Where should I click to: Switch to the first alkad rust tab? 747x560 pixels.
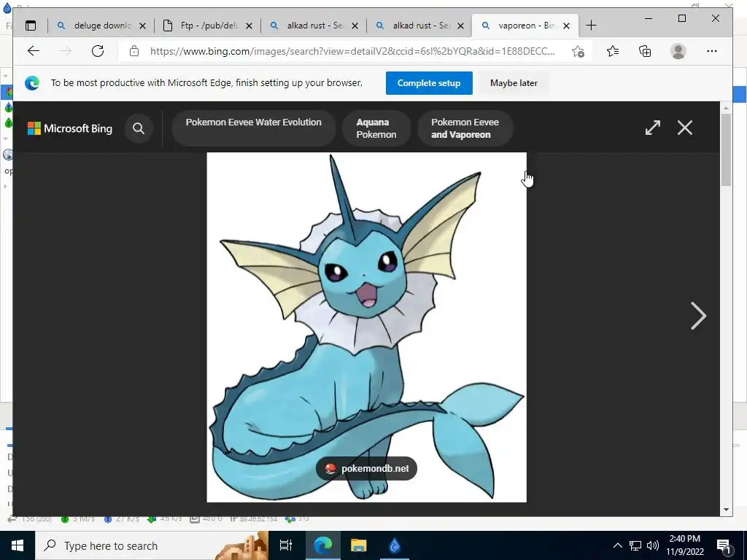coord(314,26)
